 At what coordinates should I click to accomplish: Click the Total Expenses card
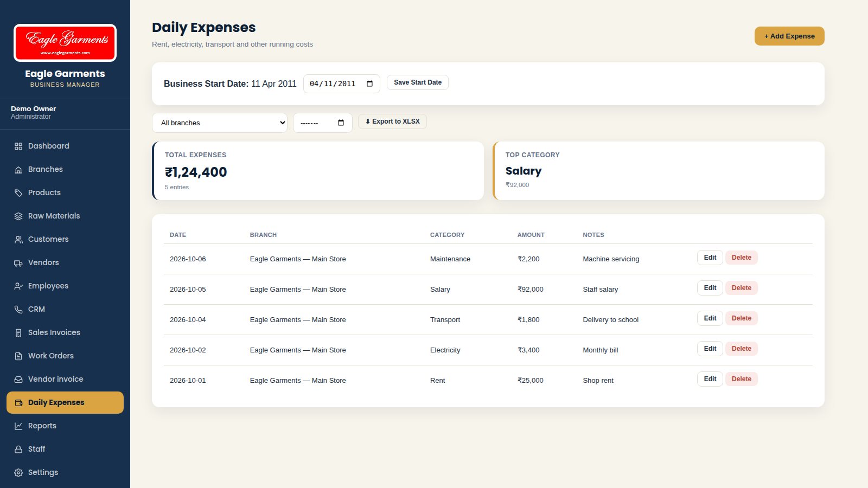pos(318,171)
